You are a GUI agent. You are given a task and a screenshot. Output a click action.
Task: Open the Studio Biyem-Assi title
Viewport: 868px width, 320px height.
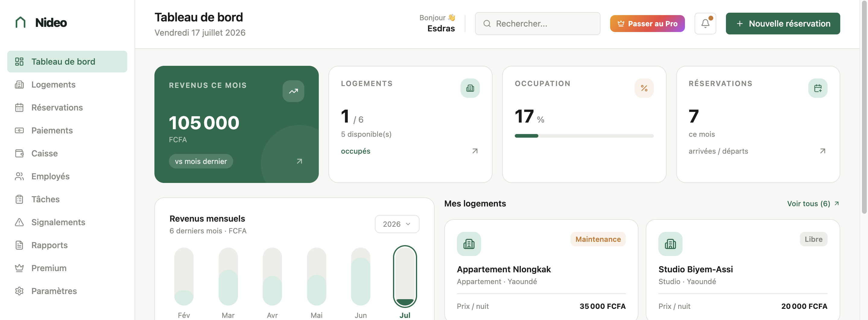click(695, 269)
